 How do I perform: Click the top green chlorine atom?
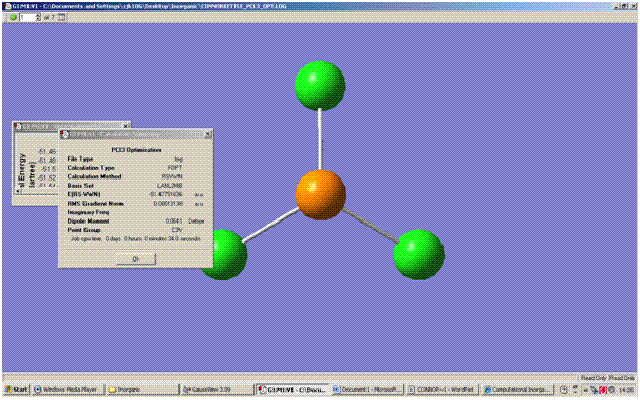320,85
